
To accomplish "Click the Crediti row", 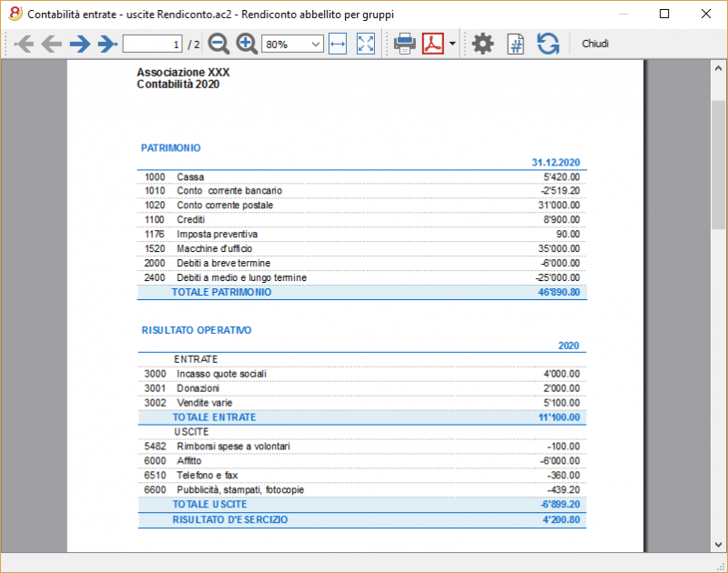I will pos(361,219).
